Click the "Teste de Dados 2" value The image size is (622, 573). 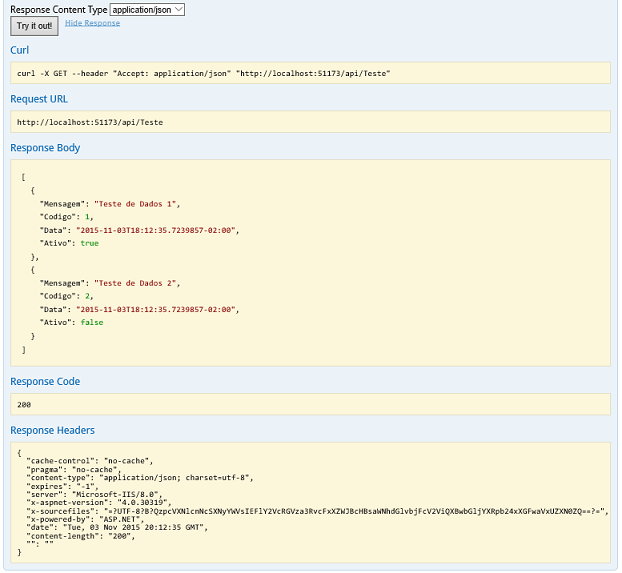[x=143, y=283]
